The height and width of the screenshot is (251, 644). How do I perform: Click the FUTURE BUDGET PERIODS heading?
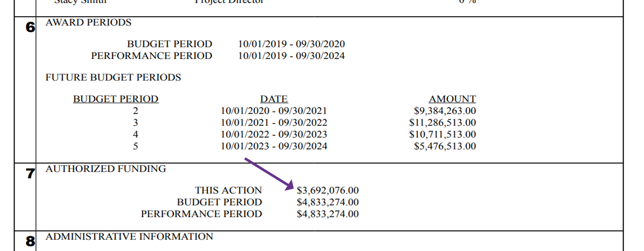click(x=113, y=78)
